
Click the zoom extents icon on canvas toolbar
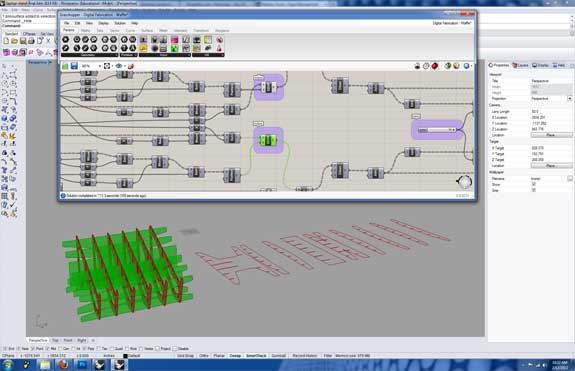coord(107,66)
